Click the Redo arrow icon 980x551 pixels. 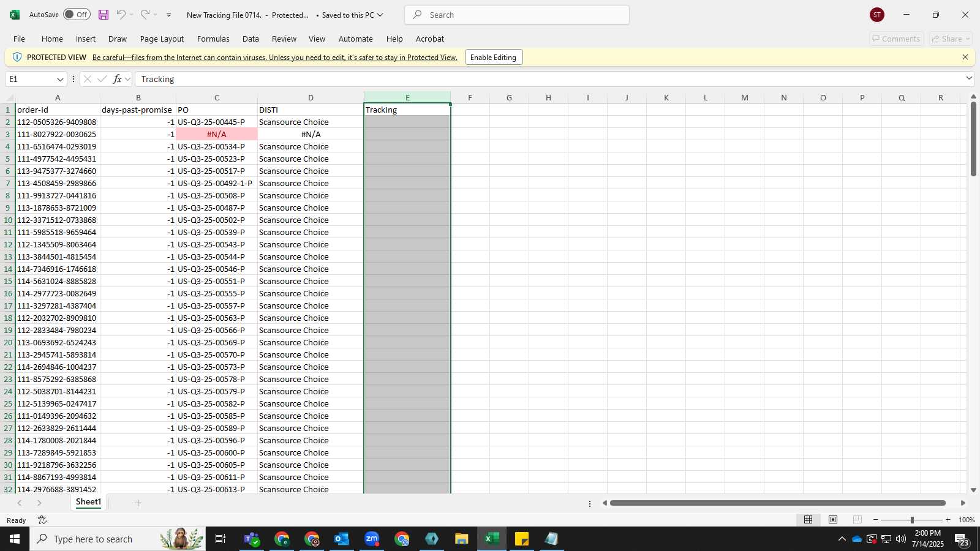click(145, 15)
